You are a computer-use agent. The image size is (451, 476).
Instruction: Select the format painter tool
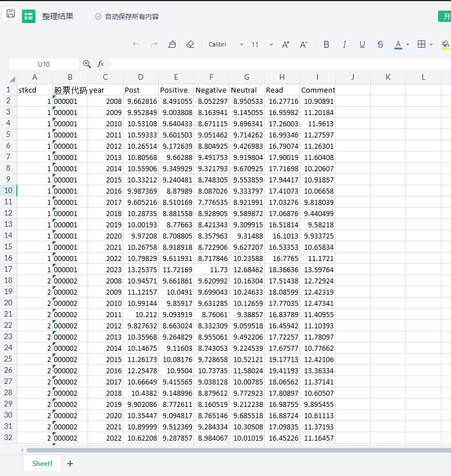pos(172,44)
